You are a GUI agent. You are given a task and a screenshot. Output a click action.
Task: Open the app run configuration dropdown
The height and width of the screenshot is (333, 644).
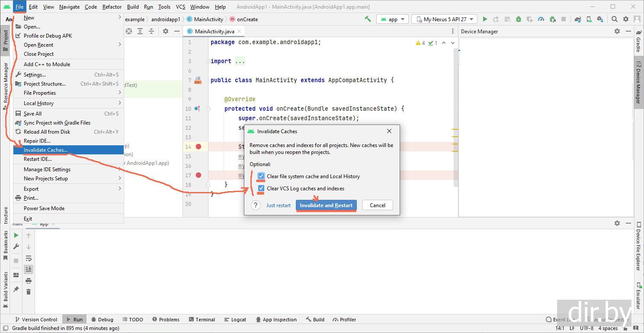coord(393,19)
